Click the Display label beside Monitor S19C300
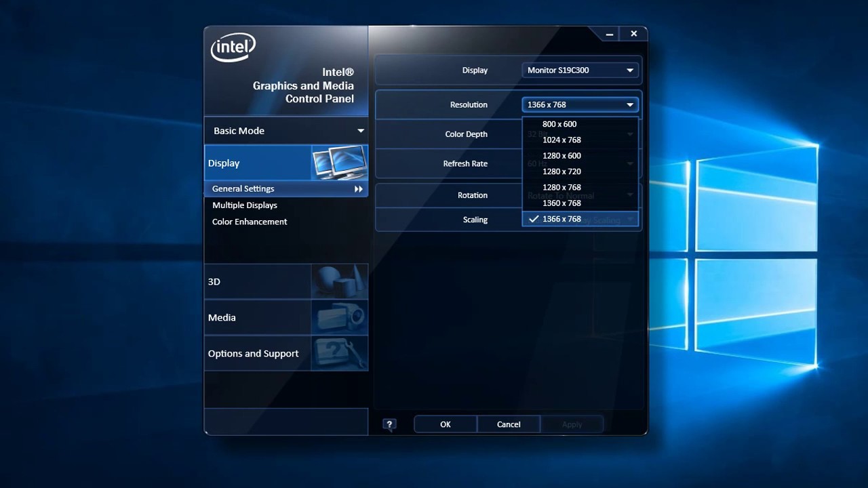This screenshot has height=488, width=868. click(475, 70)
